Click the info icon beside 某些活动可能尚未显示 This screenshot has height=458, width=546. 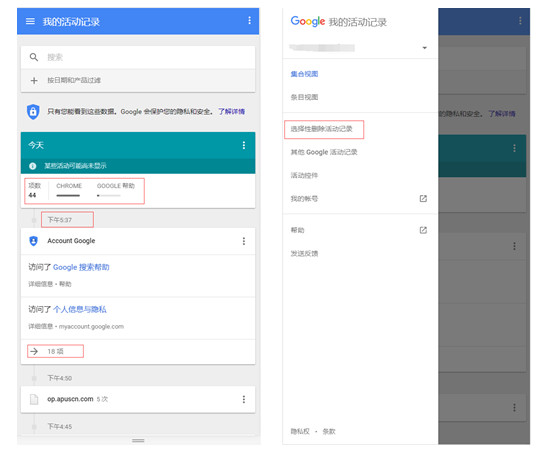click(x=32, y=166)
